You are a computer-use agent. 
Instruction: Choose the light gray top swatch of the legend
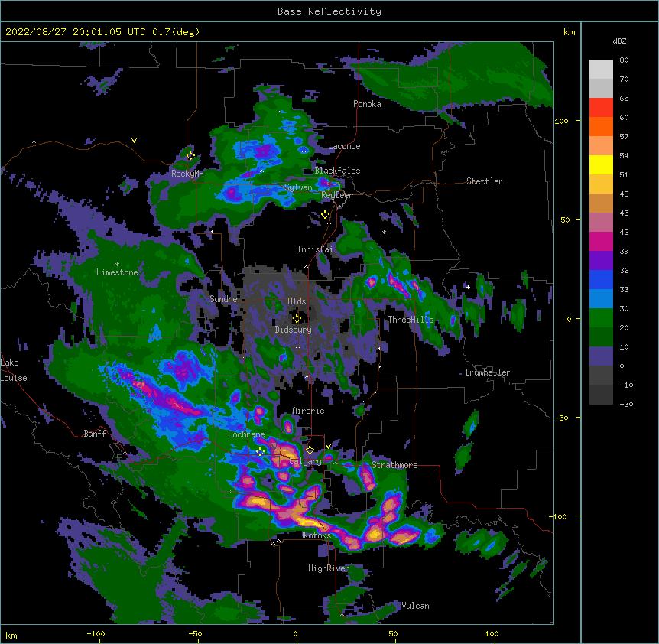601,70
